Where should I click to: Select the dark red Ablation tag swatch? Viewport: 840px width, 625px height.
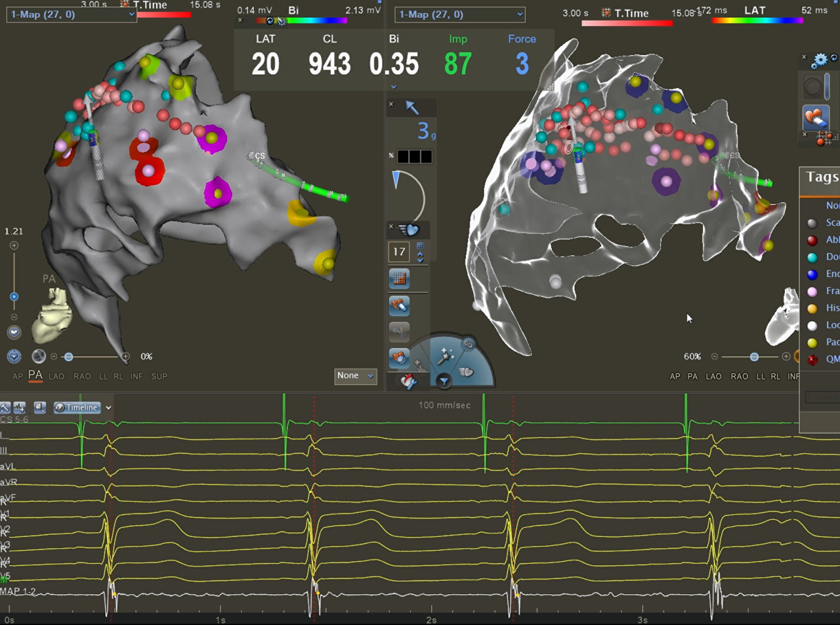(x=812, y=240)
